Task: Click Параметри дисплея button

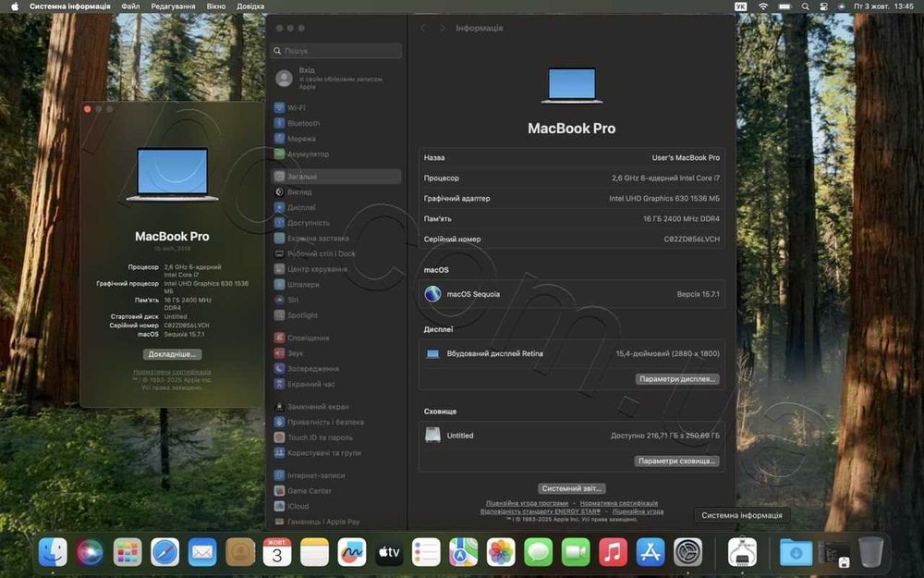Action: tap(677, 379)
